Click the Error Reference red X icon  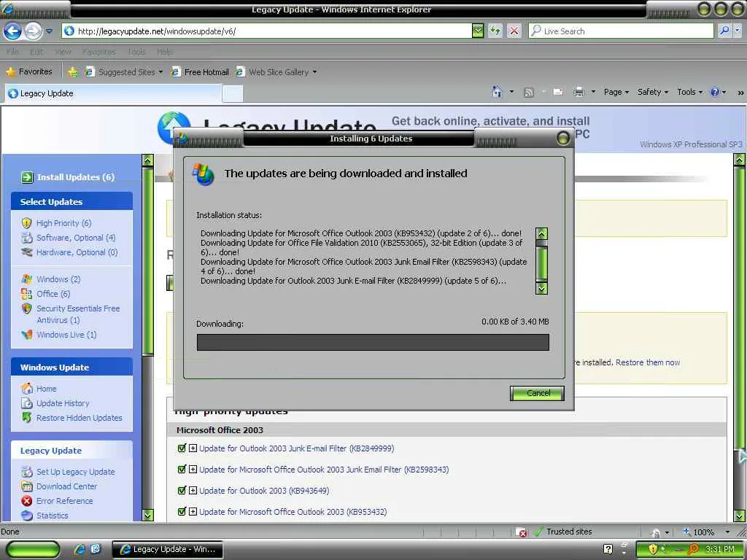[x=27, y=501]
